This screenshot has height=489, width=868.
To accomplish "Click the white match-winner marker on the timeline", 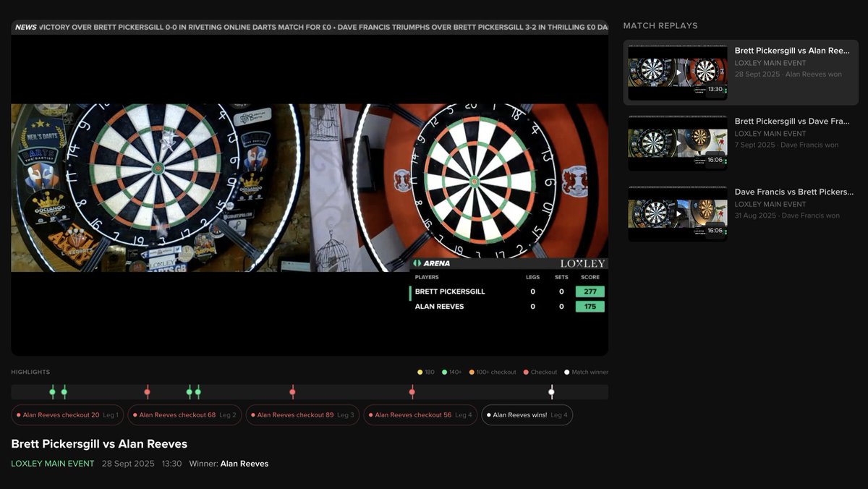I will [550, 391].
